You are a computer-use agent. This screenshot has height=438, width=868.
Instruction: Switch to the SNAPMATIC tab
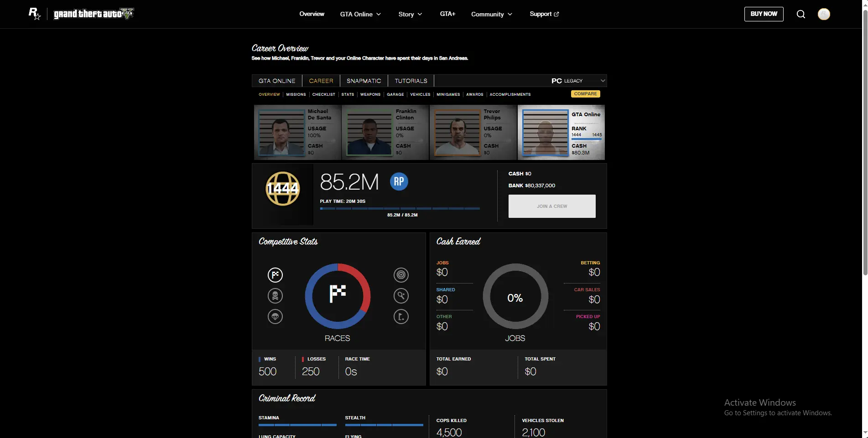point(364,81)
